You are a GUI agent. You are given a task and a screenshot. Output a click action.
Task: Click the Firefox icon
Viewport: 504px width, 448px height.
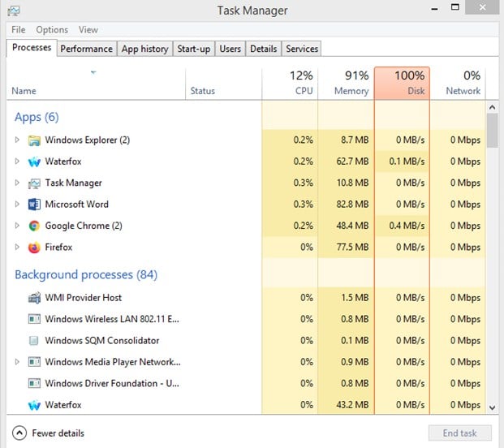pyautogui.click(x=34, y=248)
